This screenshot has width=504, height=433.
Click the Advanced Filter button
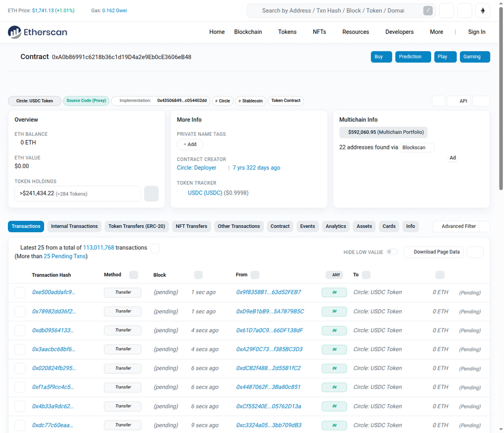pos(457,226)
